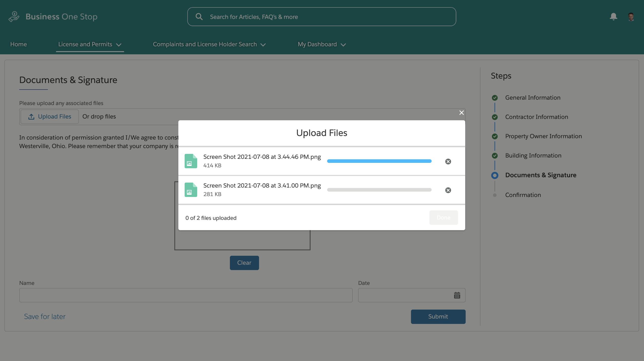Cancel upload of the 3.41.00 PM screenshot
The width and height of the screenshot is (644, 361).
(x=448, y=190)
